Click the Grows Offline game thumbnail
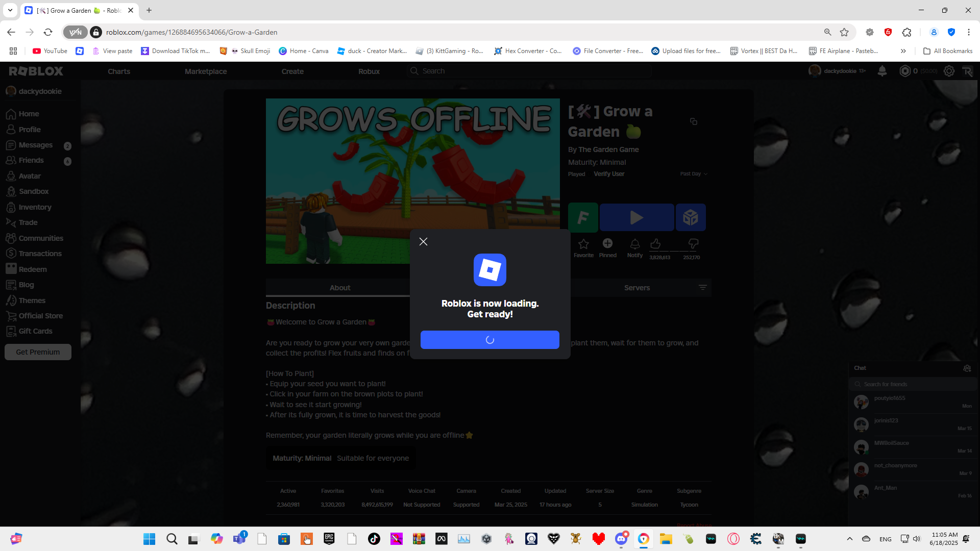Image resolution: width=980 pixels, height=551 pixels. click(412, 181)
